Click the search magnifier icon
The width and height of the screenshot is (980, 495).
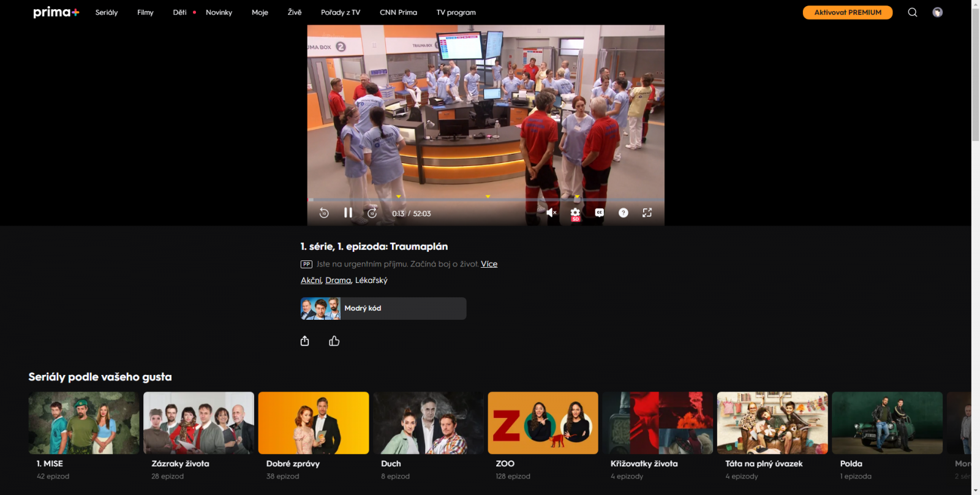coord(913,12)
